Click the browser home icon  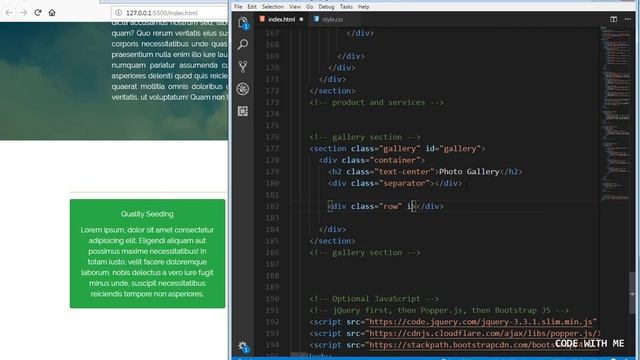52,13
